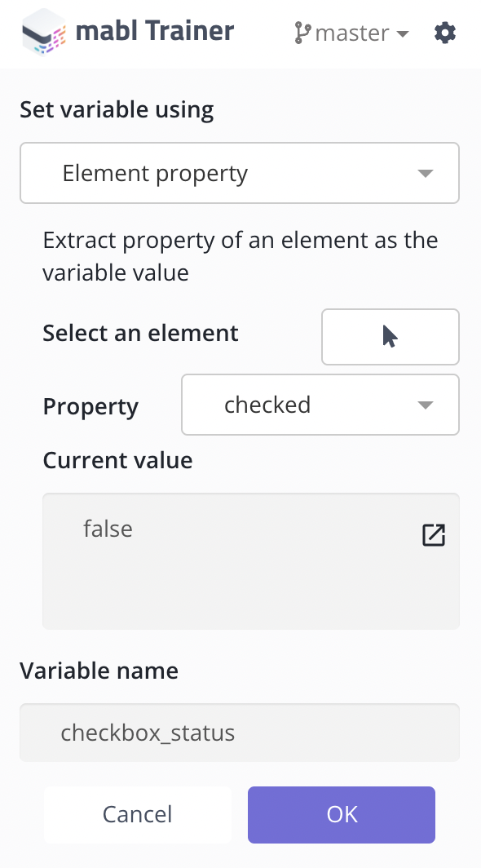Focus the checkbox_status variable name field
Image resolution: width=481 pixels, height=868 pixels.
(x=240, y=733)
